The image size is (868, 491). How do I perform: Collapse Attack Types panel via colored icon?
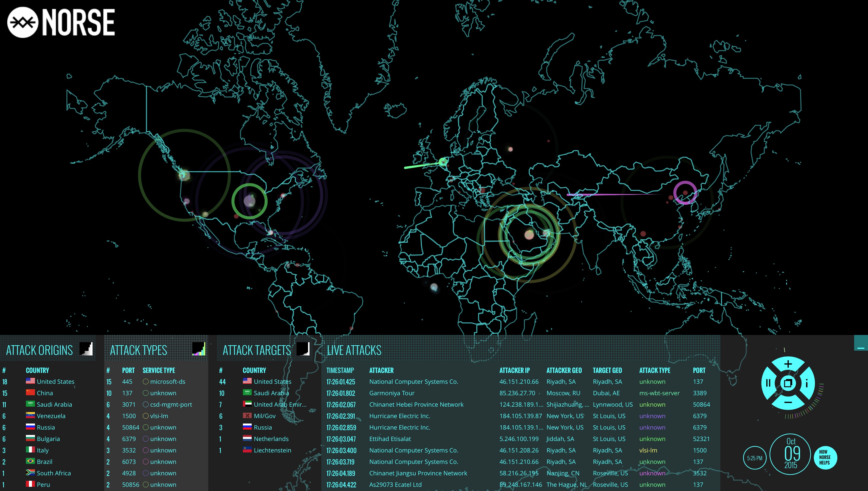(x=199, y=349)
